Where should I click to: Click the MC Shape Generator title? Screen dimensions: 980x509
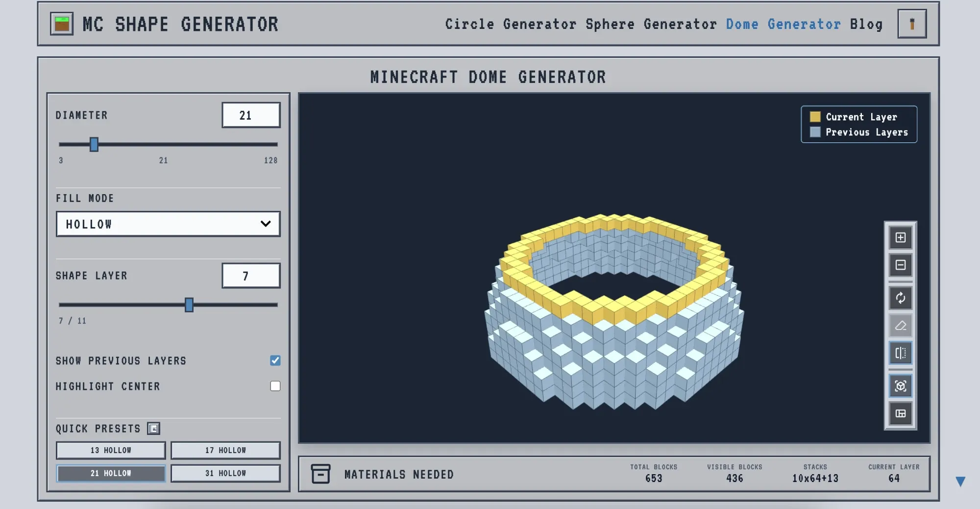[180, 24]
